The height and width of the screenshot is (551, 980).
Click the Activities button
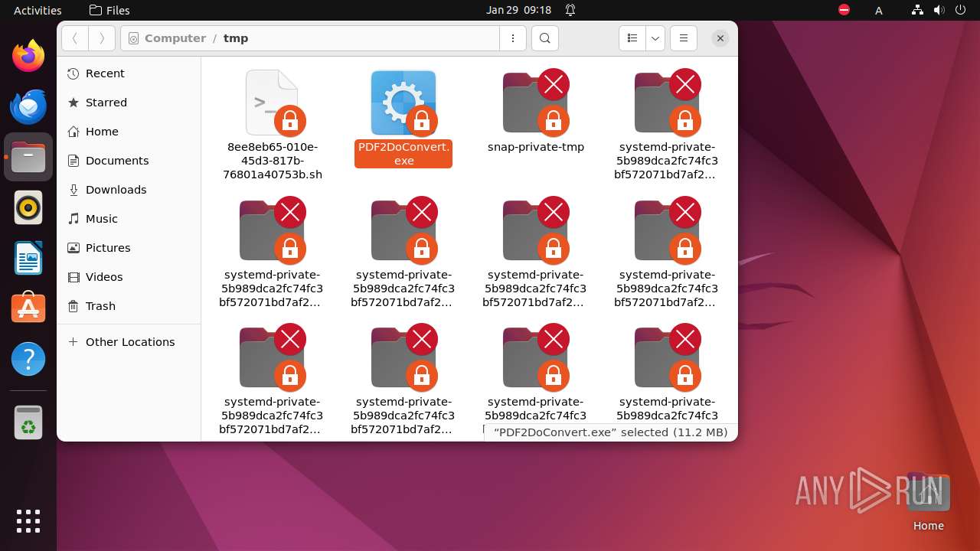38,10
